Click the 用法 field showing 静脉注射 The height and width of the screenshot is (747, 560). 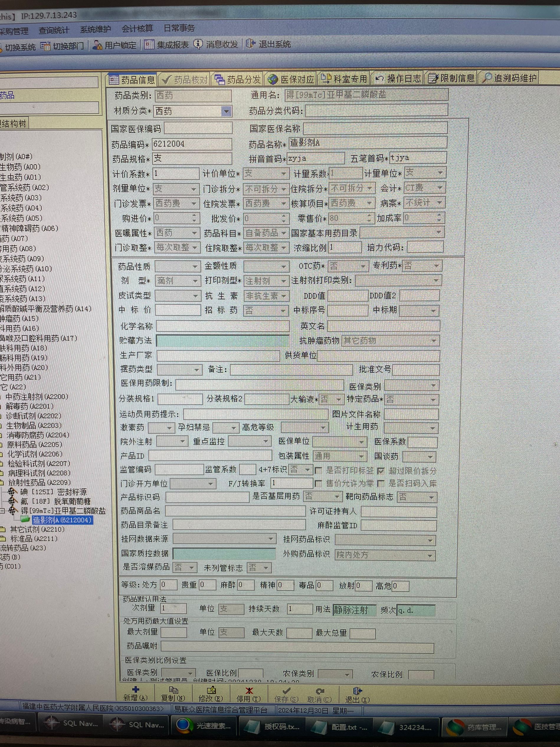(354, 610)
